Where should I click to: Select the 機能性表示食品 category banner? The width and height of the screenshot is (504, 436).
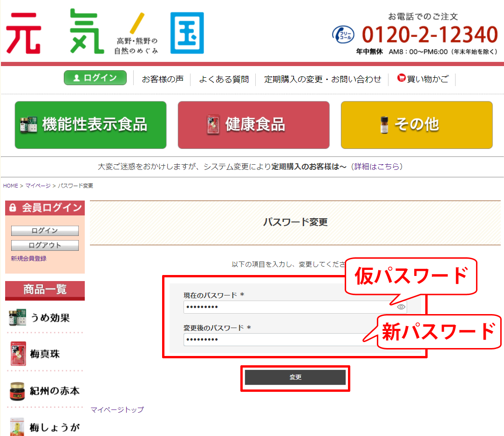point(90,125)
